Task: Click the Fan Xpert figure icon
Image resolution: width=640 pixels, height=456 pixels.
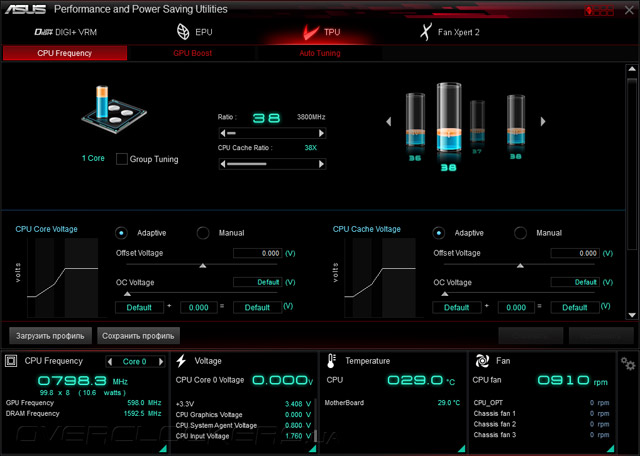Action: (426, 32)
